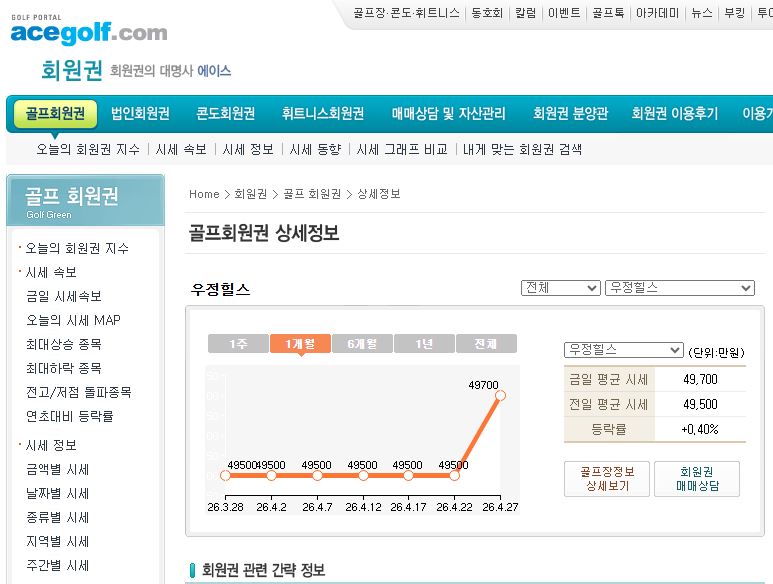
Task: Open 매매상담 및 자산관리 tab
Action: click(x=449, y=114)
